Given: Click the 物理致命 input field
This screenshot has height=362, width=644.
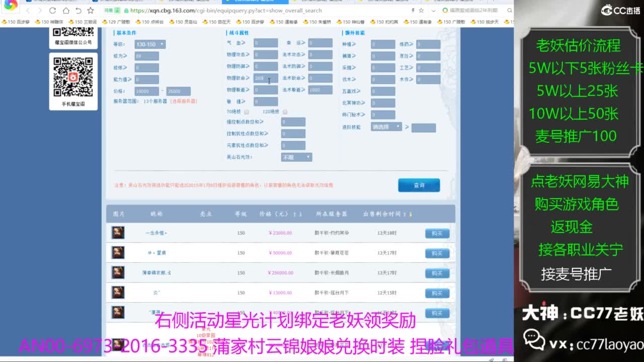Looking at the screenshot, I should [266, 78].
